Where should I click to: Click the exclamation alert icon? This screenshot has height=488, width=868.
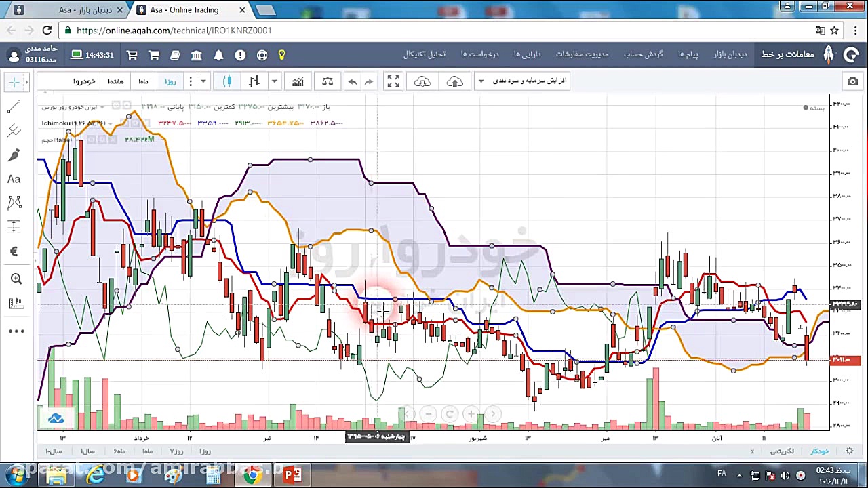tap(240, 55)
